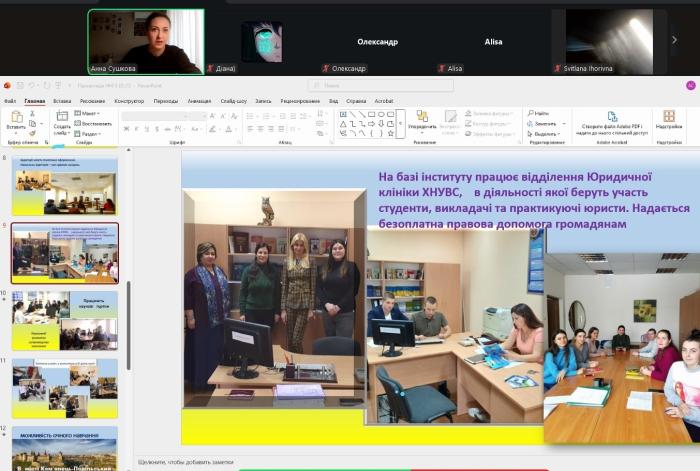This screenshot has height=471, width=700.
Task: Click the Find (Найти) magnifier icon
Action: [530, 113]
